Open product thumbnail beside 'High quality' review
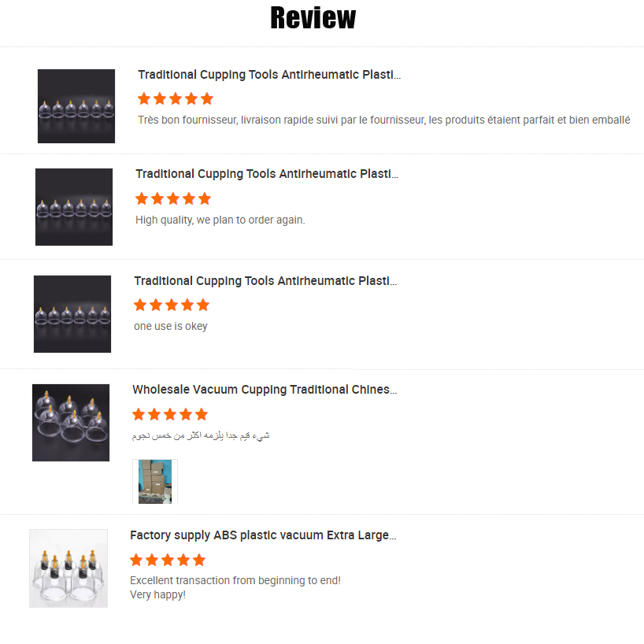The height and width of the screenshot is (644, 644). tap(74, 207)
